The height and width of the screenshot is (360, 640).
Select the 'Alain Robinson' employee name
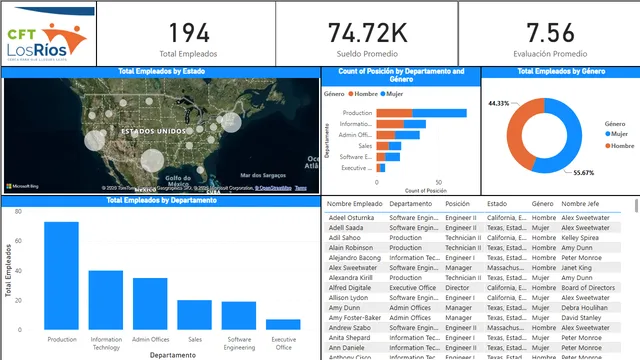[351, 248]
